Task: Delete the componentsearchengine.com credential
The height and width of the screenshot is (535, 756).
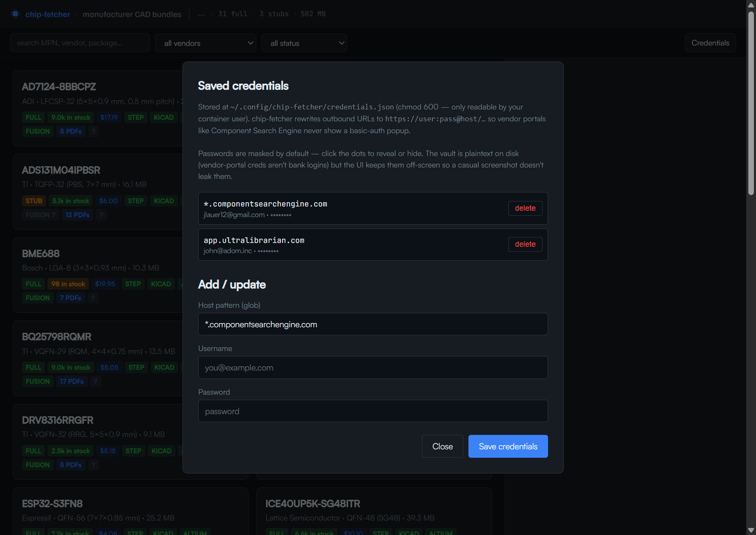Action: (x=525, y=208)
